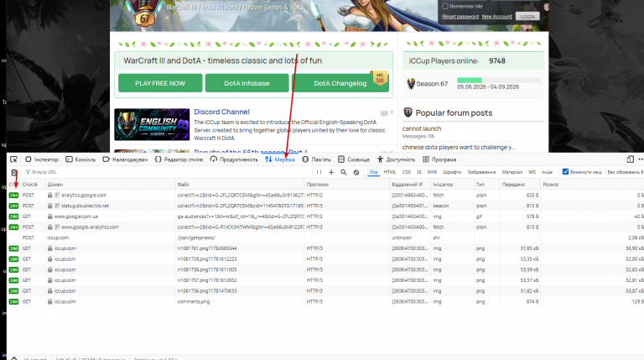Viewport: 644px width, 360px height.
Task: Select the n1081759.png request
Action: (x=325, y=259)
